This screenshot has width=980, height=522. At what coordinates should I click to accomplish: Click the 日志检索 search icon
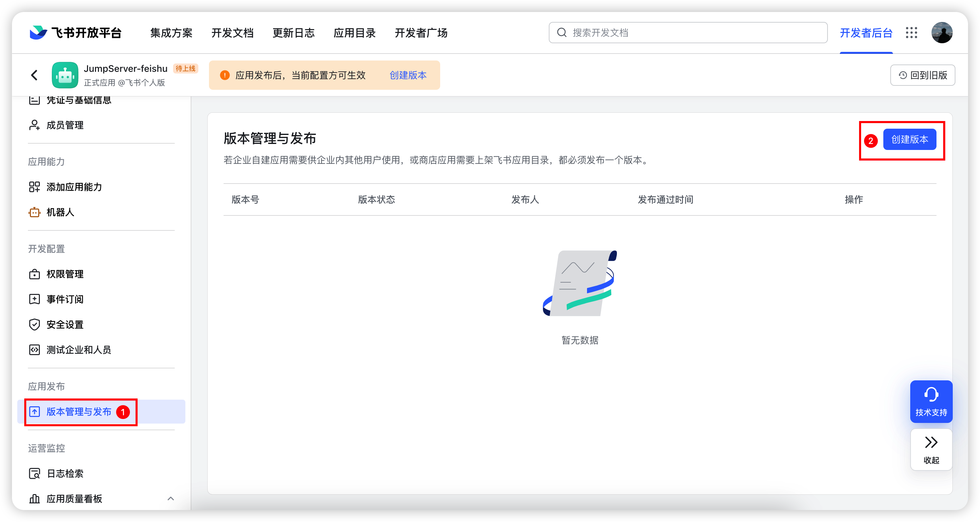[34, 473]
